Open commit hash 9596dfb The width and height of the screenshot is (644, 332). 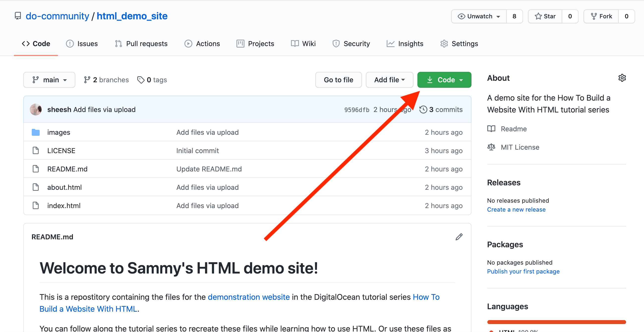(357, 110)
